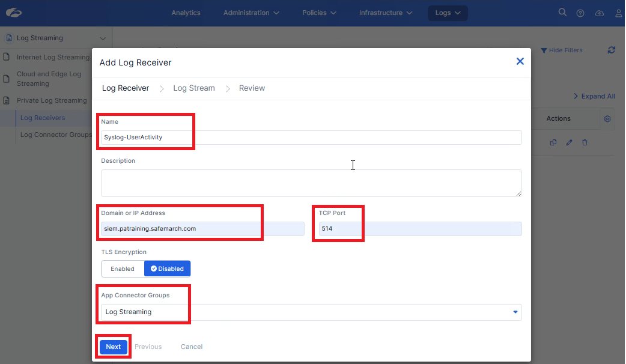Click the Actions column header

click(x=558, y=118)
